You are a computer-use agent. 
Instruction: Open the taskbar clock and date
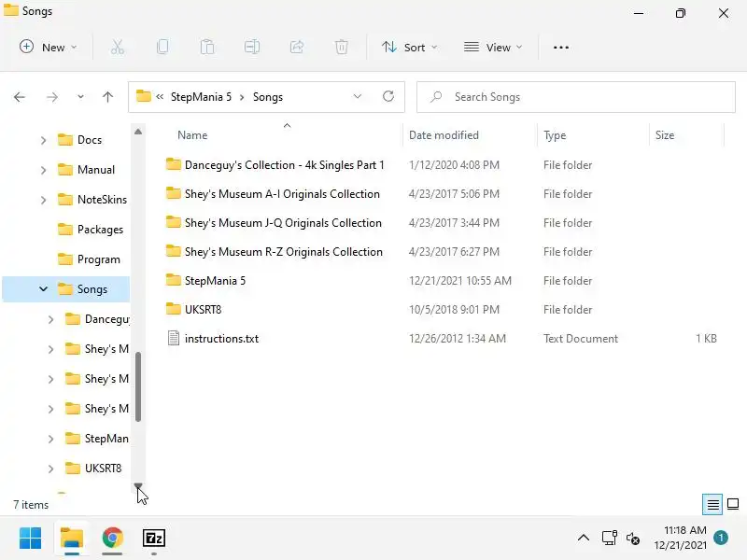[x=681, y=538]
